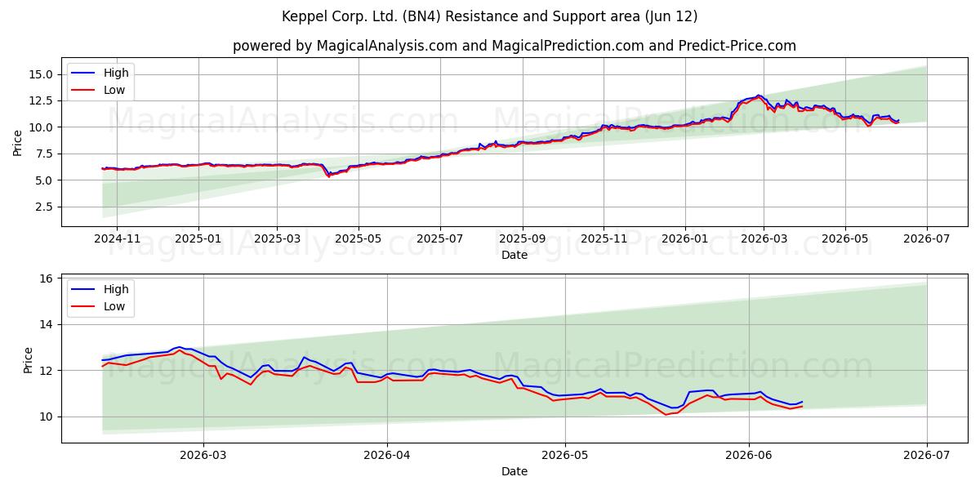Image resolution: width=980 pixels, height=490 pixels.
Task: Click the '2025-03' x-axis label in top chart
Action: (277, 238)
